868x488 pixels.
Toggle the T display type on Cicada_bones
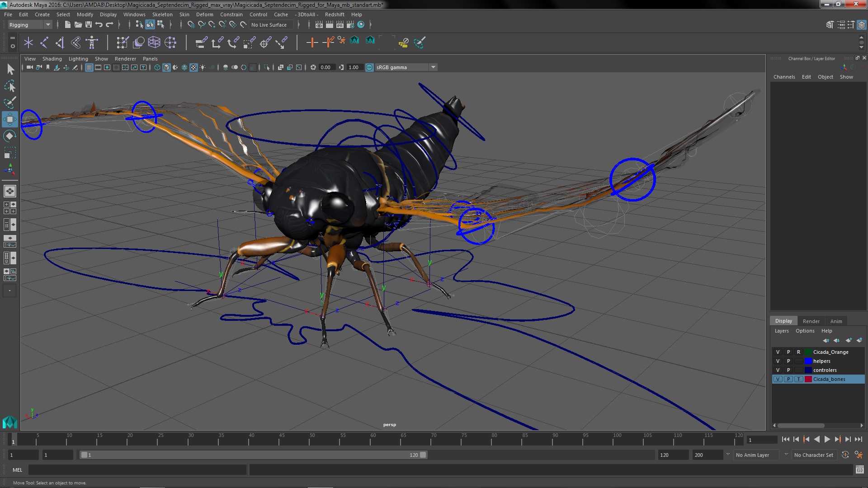798,379
